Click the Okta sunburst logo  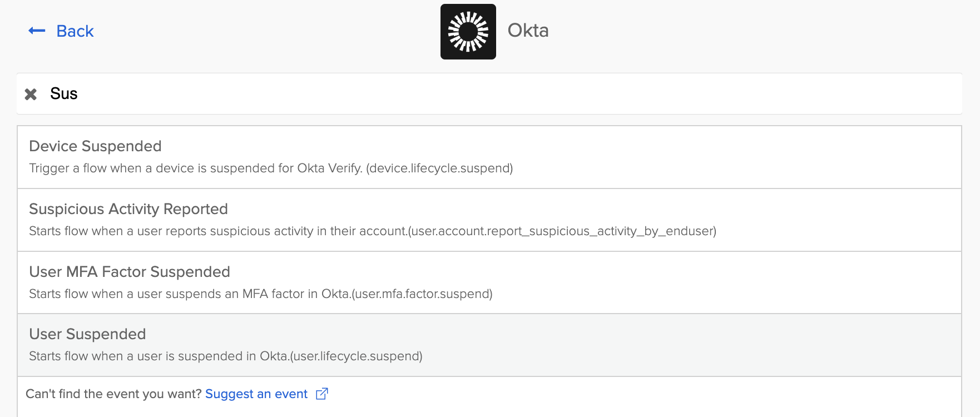pos(468,32)
